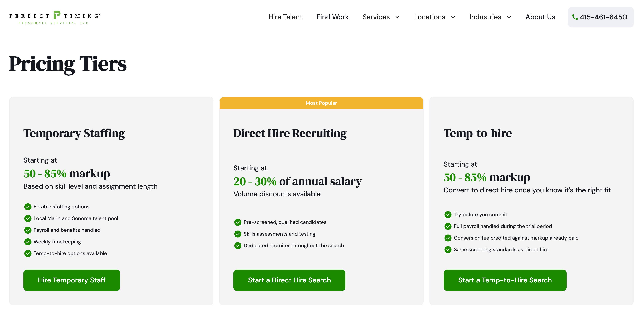This screenshot has height=324, width=644.
Task: Open the Industries menu label
Action: point(485,17)
